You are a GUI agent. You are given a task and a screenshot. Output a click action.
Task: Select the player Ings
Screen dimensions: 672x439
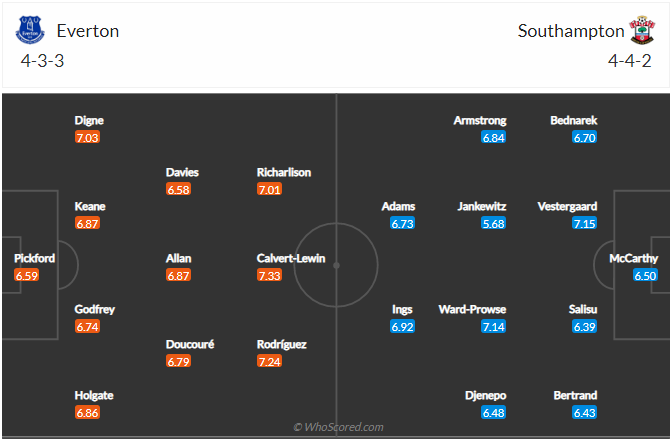coord(402,310)
